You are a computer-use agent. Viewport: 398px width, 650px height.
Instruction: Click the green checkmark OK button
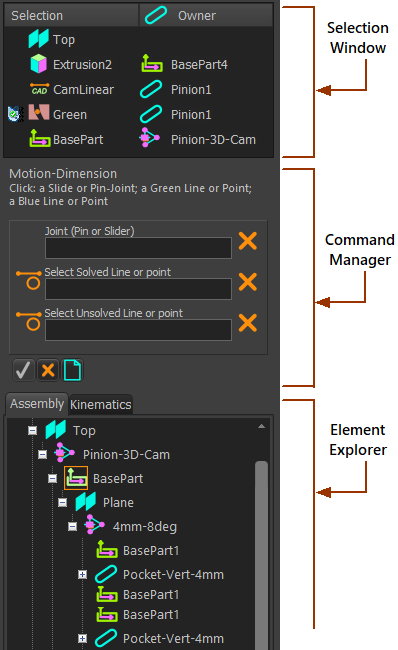23,370
